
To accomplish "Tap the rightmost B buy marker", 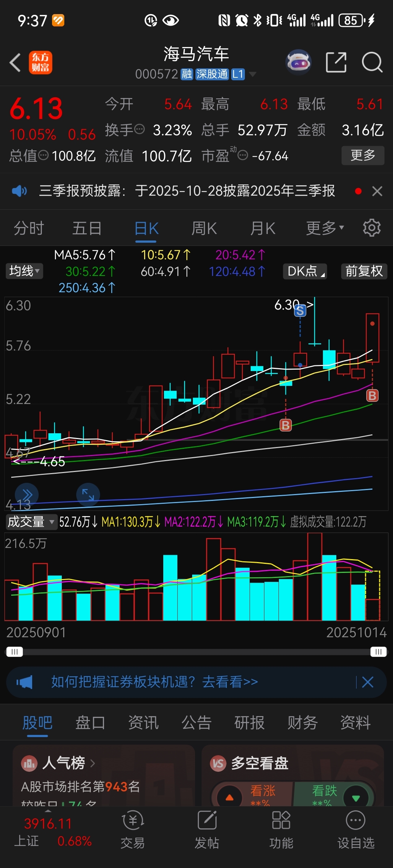I will click(x=372, y=395).
